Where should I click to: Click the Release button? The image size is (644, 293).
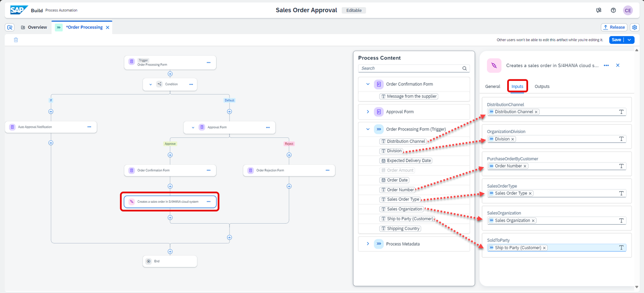tap(614, 27)
